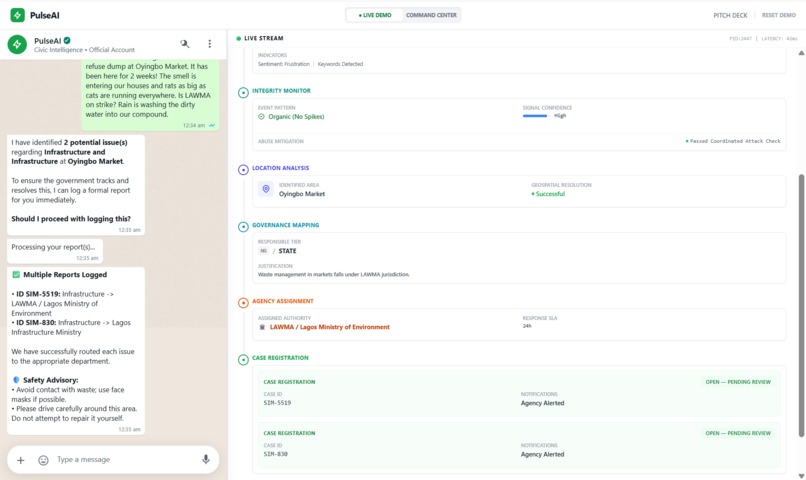Click the NG country badge
Screen dimensions: 806x480
pos(264,251)
